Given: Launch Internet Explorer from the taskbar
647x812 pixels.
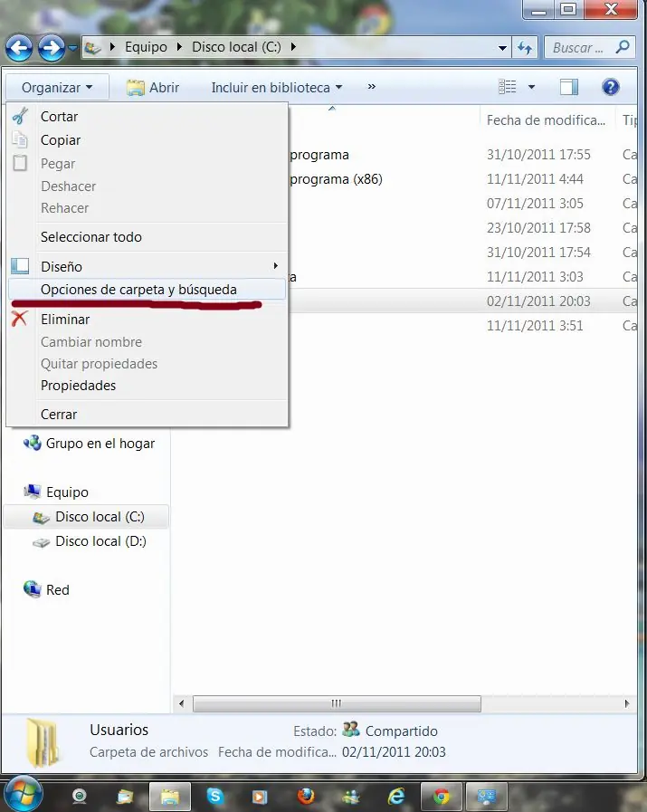Looking at the screenshot, I should pyautogui.click(x=396, y=796).
